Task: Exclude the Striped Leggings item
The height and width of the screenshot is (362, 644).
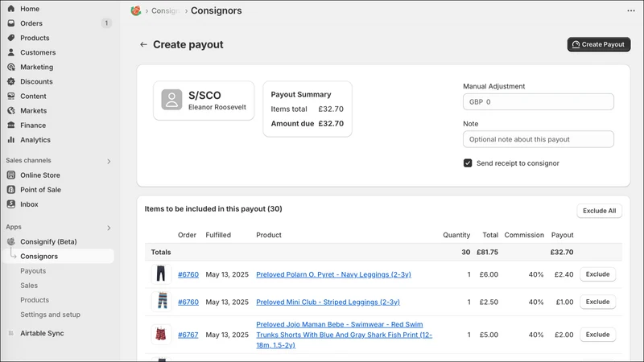Action: (597, 302)
